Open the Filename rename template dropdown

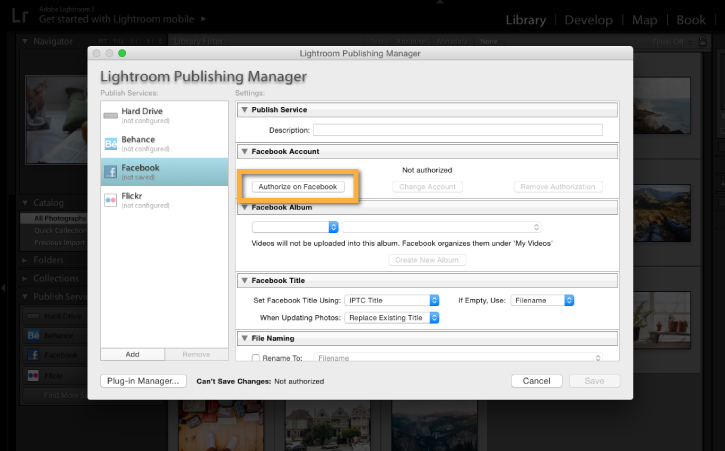click(458, 358)
